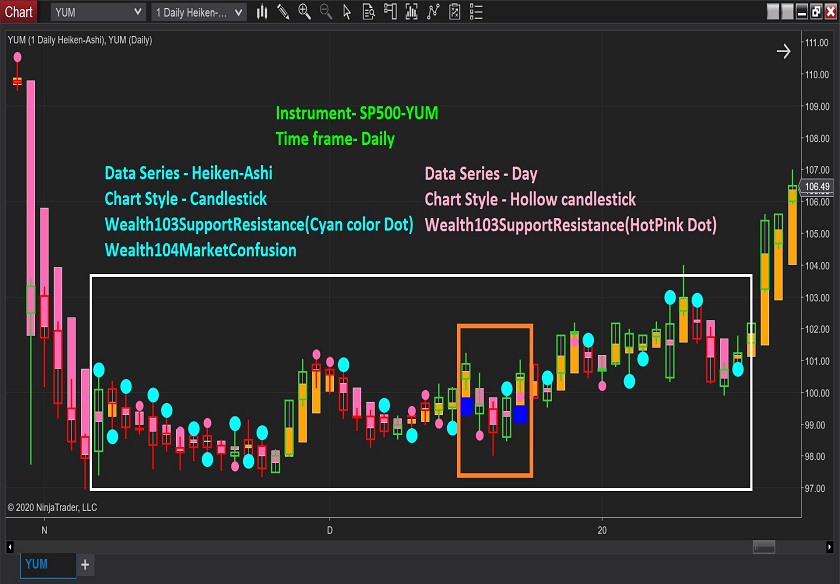Open the Drawing Tools pencil menu
Screen dimensions: 840x584
pyautogui.click(x=283, y=12)
